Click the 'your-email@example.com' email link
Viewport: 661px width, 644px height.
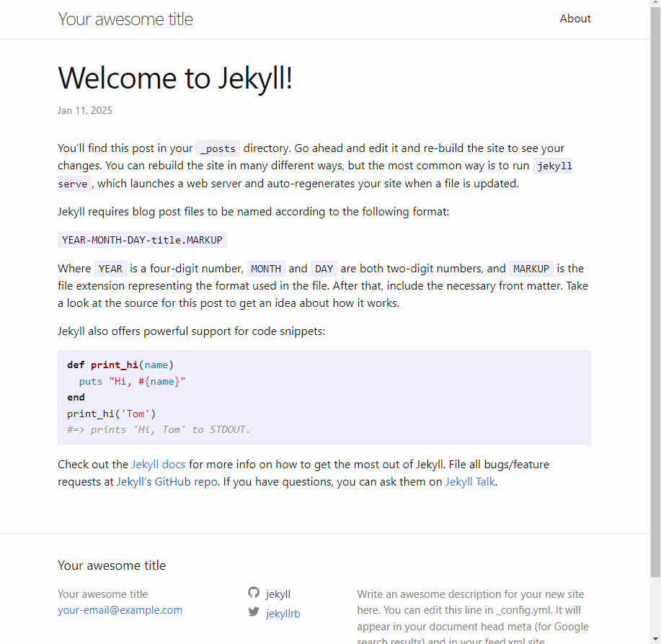(x=120, y=609)
